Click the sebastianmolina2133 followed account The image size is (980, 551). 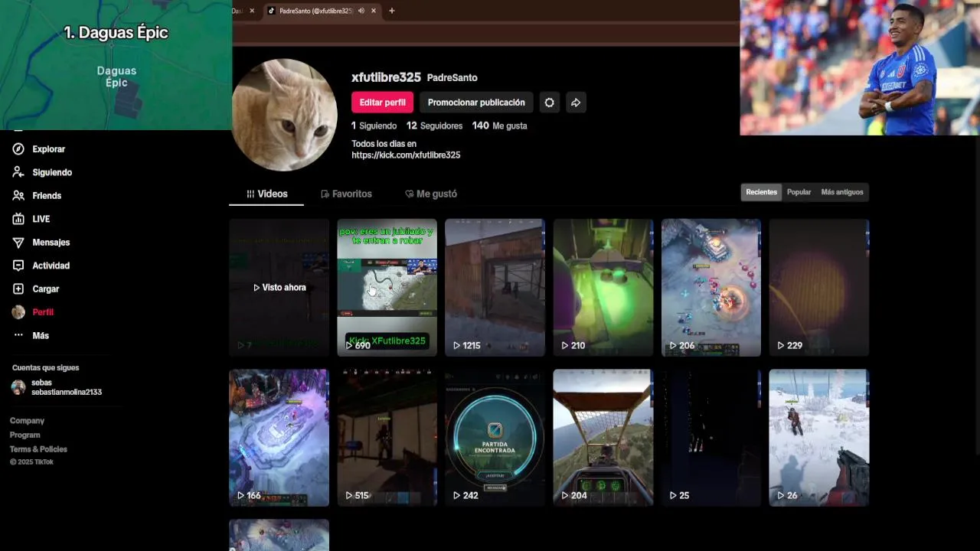pos(67,392)
